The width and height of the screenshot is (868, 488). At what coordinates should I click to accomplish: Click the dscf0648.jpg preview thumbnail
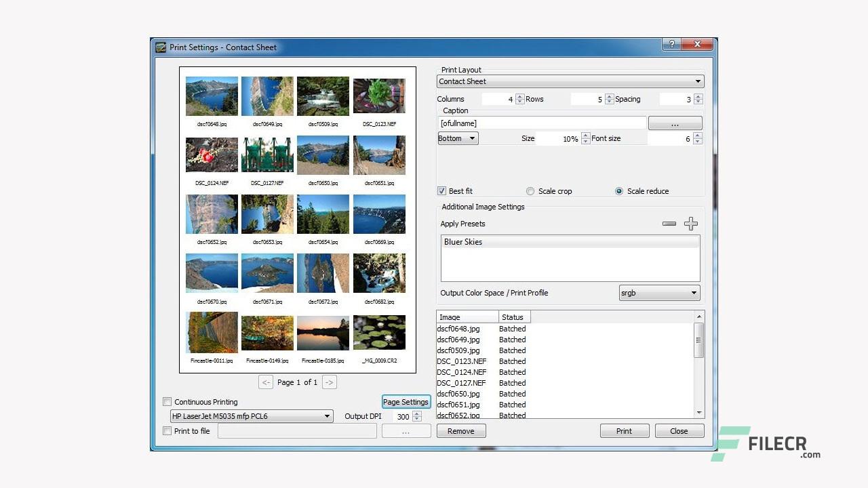(x=212, y=96)
